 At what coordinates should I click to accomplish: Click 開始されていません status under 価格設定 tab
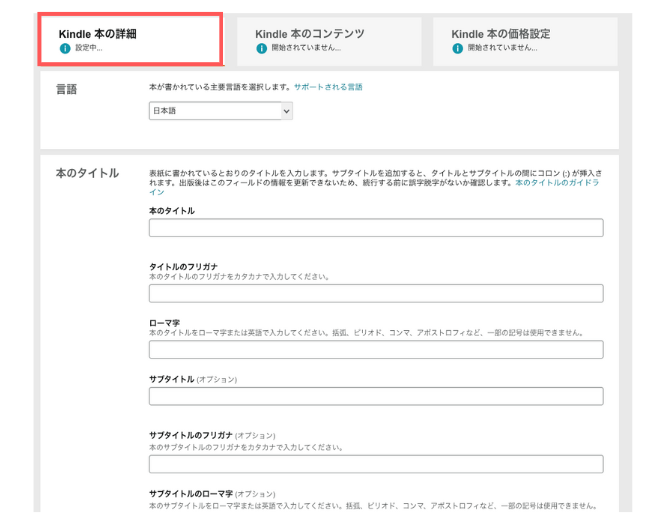502,48
